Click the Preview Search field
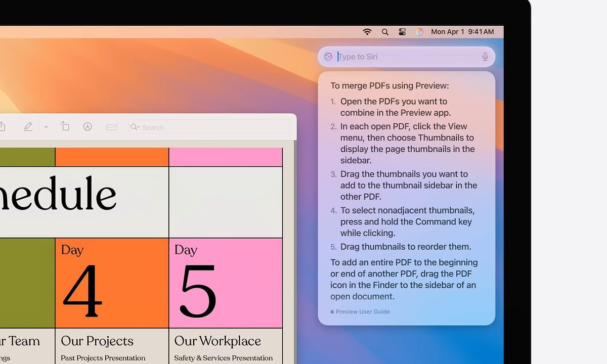This screenshot has width=607, height=364. coord(209,127)
